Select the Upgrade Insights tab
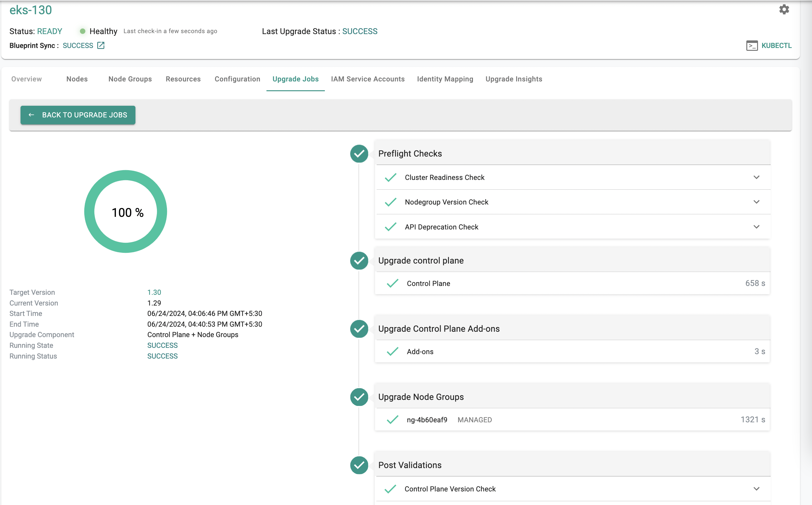This screenshot has height=505, width=812. [514, 79]
